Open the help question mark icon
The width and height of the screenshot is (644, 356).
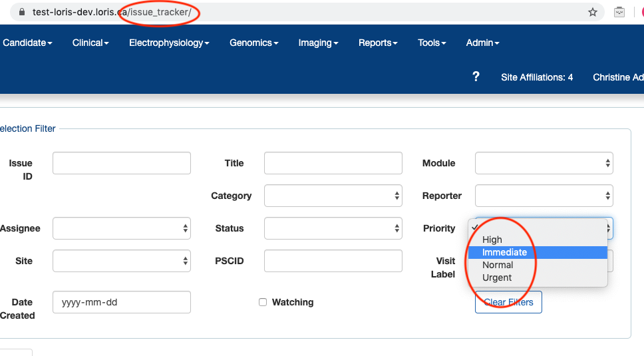pos(476,77)
